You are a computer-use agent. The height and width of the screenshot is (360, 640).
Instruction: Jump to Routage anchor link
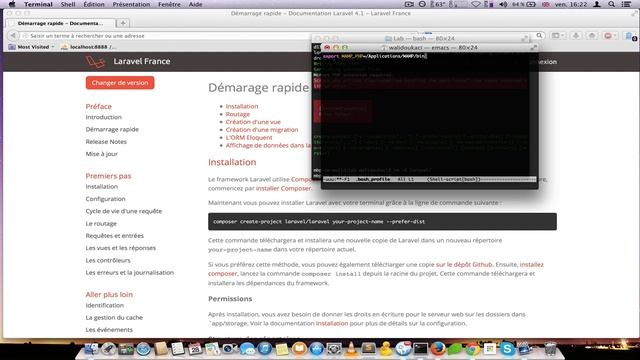[238, 114]
